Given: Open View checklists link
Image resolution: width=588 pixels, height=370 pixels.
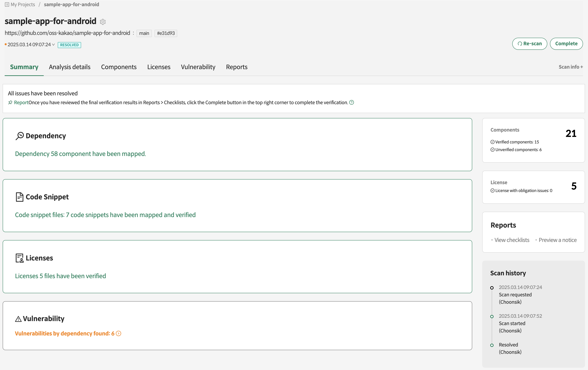Looking at the screenshot, I should pyautogui.click(x=512, y=240).
